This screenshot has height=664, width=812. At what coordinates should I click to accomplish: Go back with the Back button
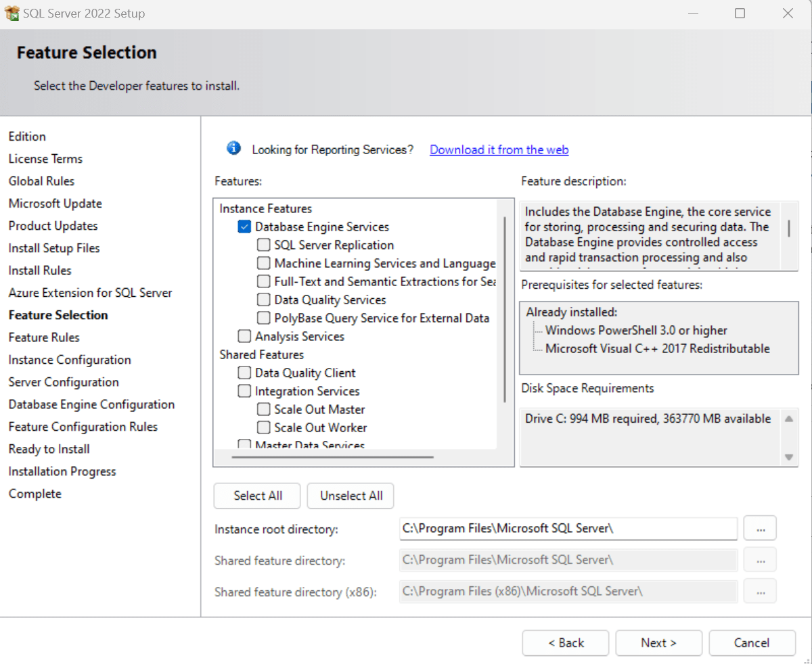point(566,643)
